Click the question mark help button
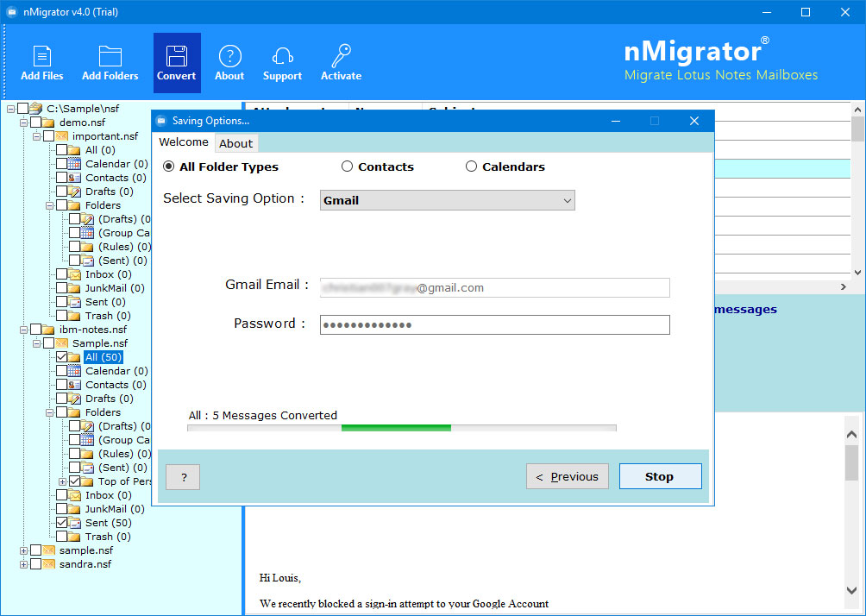Image resolution: width=866 pixels, height=616 pixels. (x=183, y=477)
